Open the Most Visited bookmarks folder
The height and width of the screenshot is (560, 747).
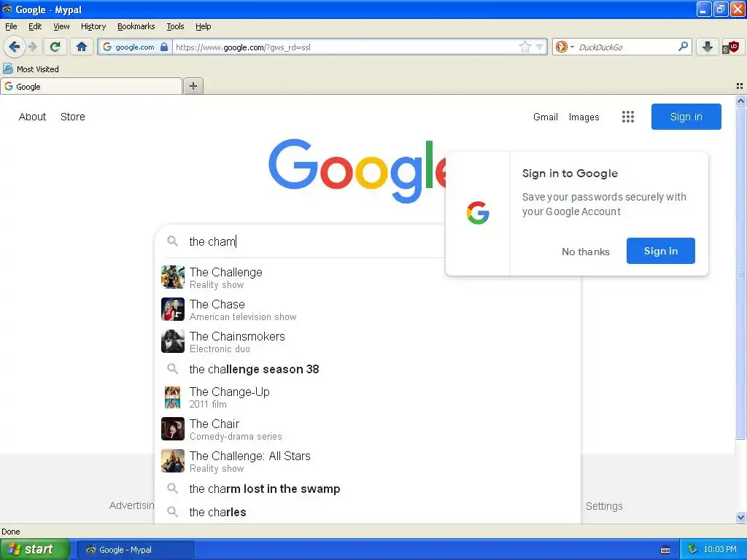(x=31, y=69)
